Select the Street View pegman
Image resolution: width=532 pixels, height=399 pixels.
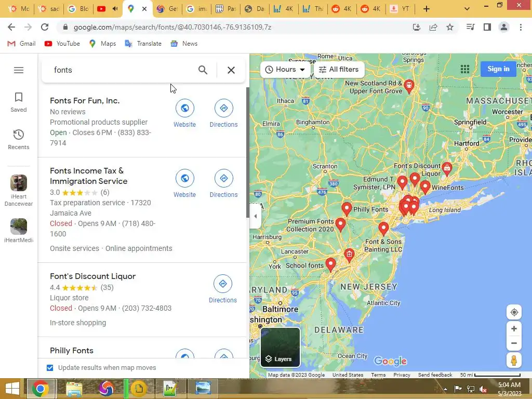(514, 361)
